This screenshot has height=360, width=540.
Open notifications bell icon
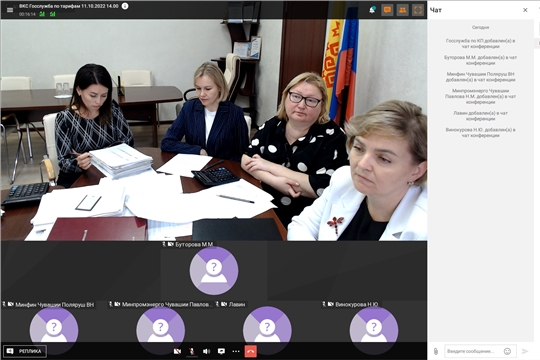tap(372, 10)
